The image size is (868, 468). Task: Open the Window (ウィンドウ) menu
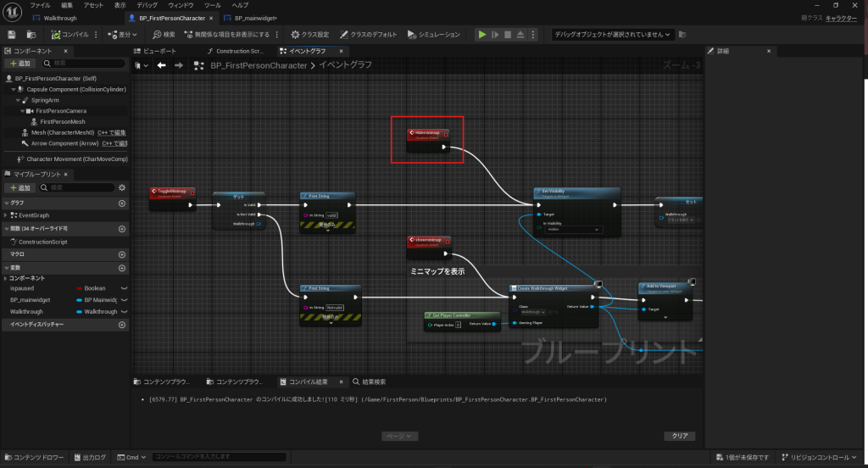(x=180, y=5)
